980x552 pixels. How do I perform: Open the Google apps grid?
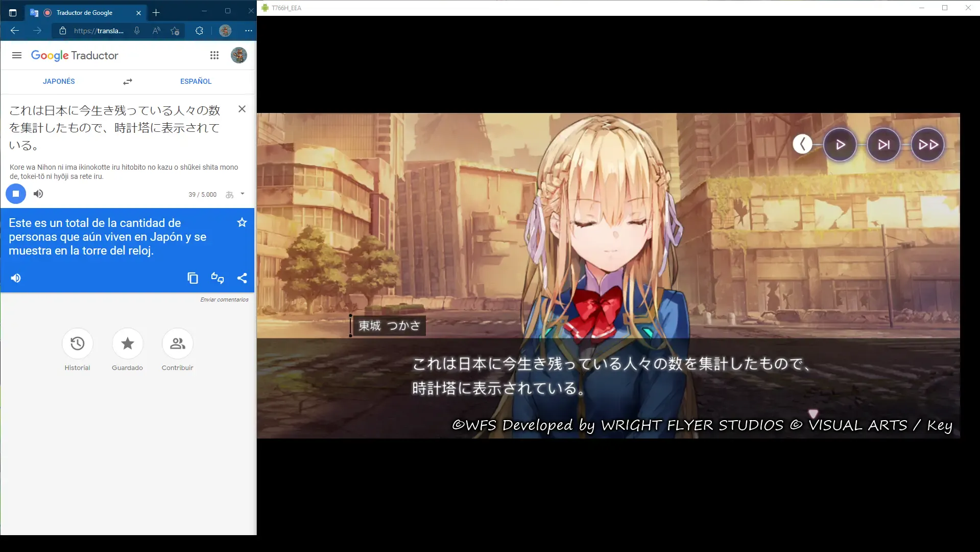[x=214, y=55]
